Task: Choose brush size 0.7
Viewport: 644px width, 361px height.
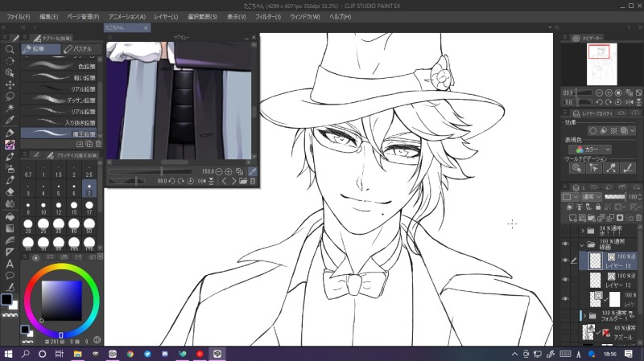Action: point(28,171)
